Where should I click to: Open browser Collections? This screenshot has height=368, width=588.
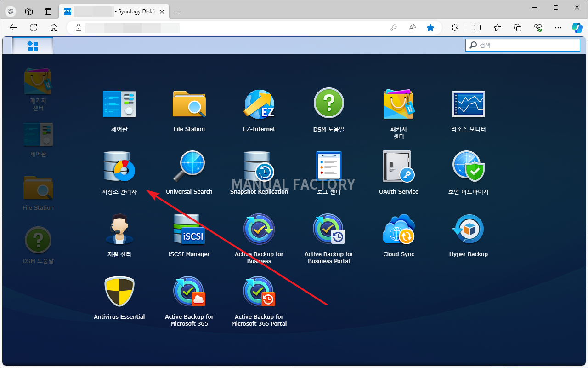(518, 28)
